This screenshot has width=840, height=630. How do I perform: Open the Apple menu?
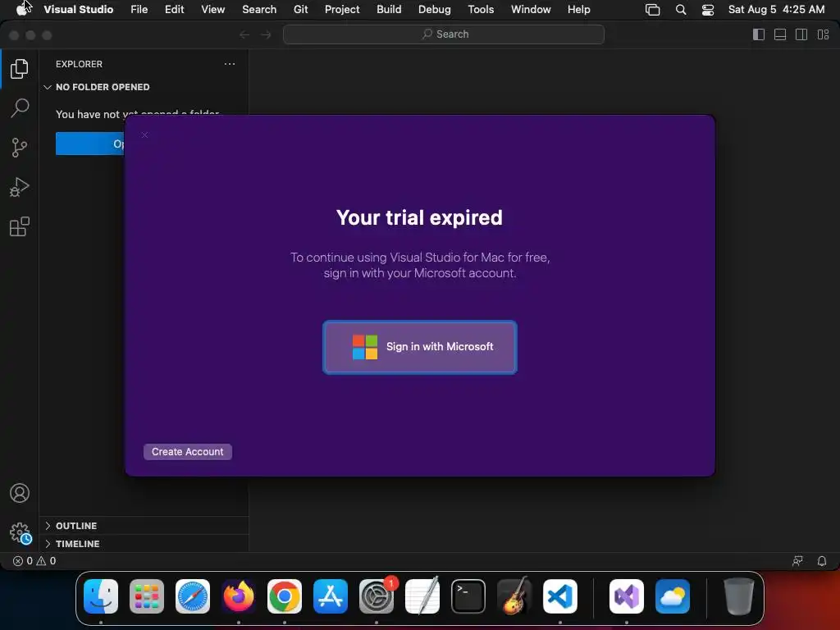(x=21, y=9)
